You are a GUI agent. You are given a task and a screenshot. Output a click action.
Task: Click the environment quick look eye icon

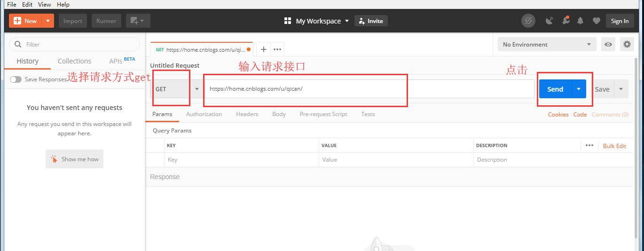click(608, 44)
